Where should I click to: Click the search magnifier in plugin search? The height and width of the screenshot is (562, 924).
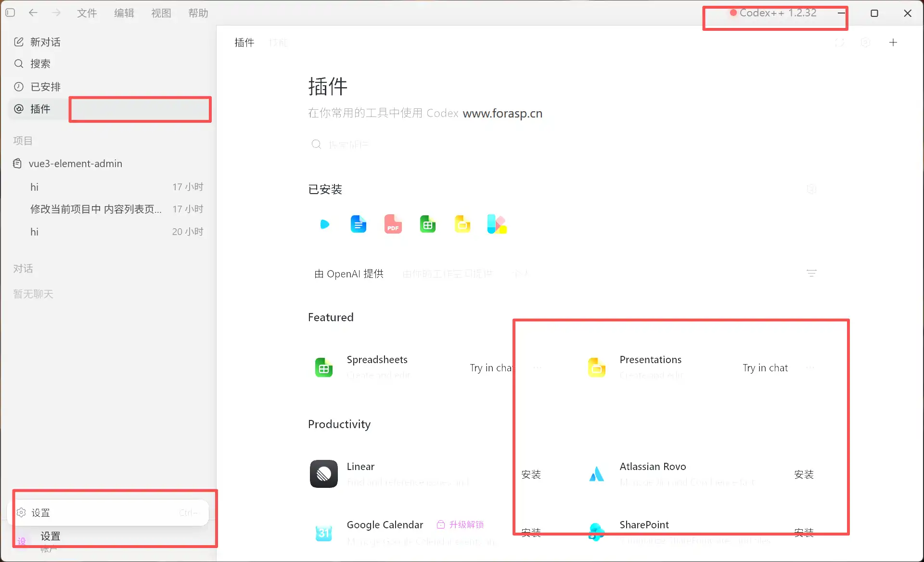[x=316, y=144]
